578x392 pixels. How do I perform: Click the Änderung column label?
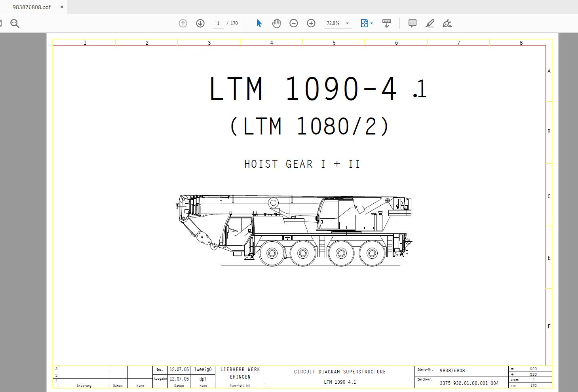click(84, 386)
